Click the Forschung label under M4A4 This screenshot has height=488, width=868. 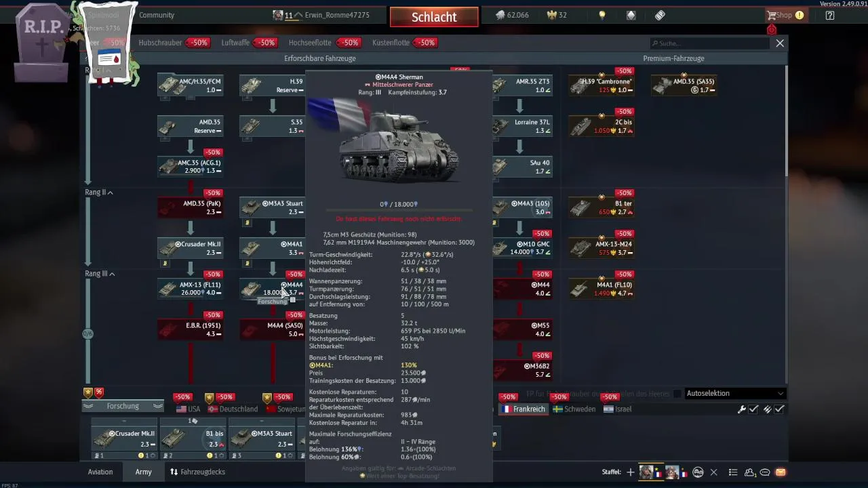click(x=273, y=301)
